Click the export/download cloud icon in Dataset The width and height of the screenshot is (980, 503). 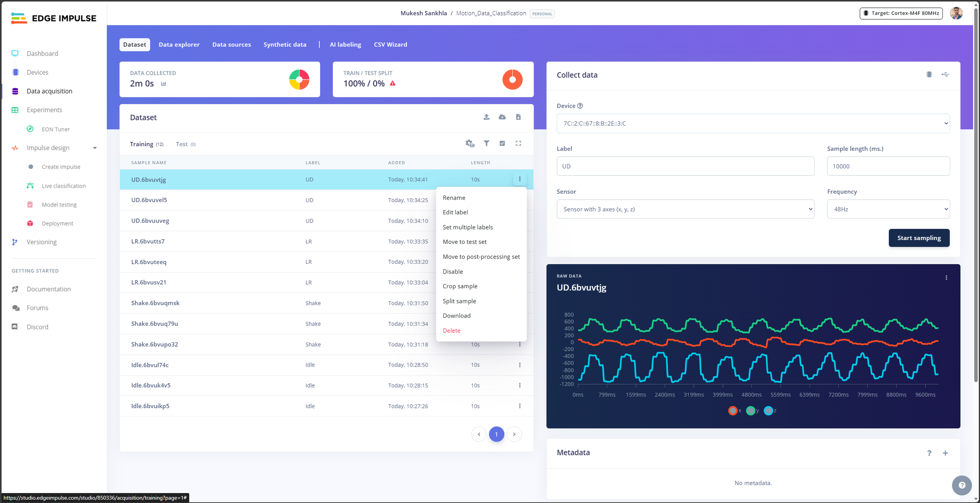point(502,117)
